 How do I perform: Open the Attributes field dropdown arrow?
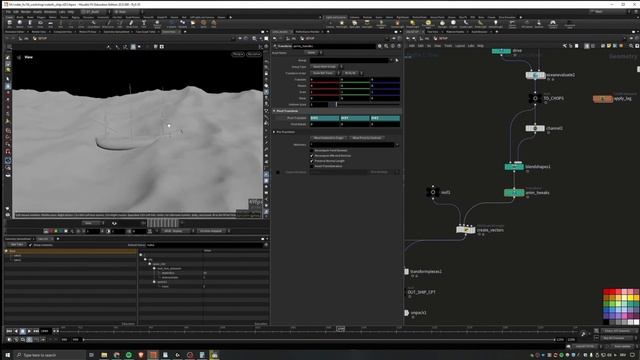tap(397, 144)
